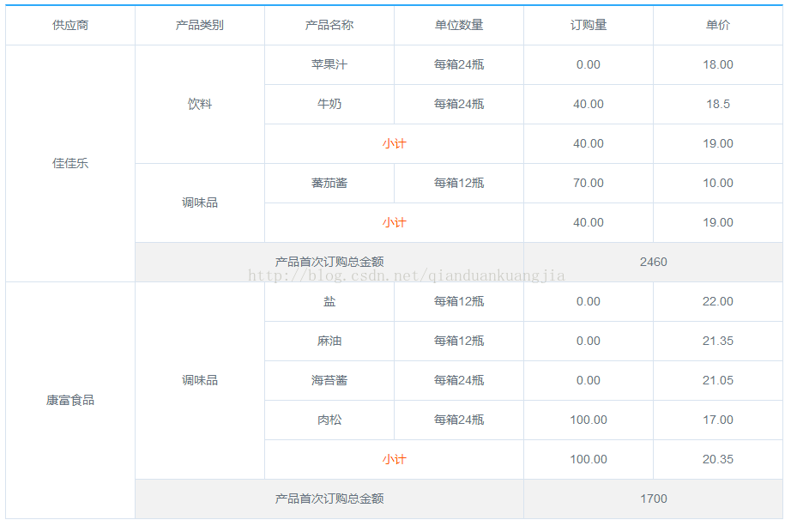Click the 饮料 category cell
Image resolution: width=797 pixels, height=532 pixels.
199,104
